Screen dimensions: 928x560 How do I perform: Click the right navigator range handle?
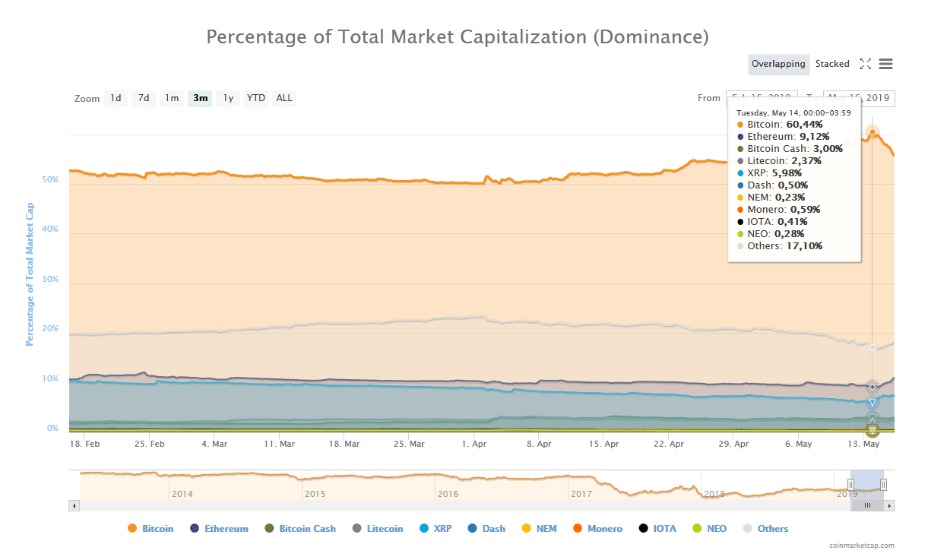coord(883,485)
